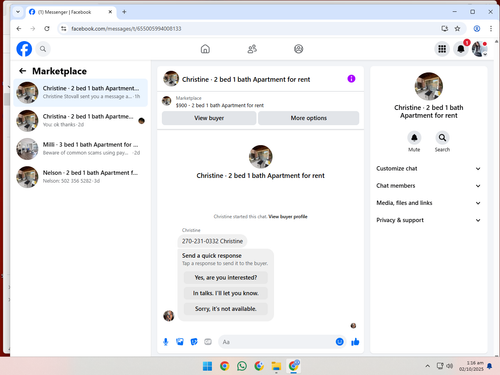Open a new browser tab
The image size is (500, 375).
click(x=124, y=12)
